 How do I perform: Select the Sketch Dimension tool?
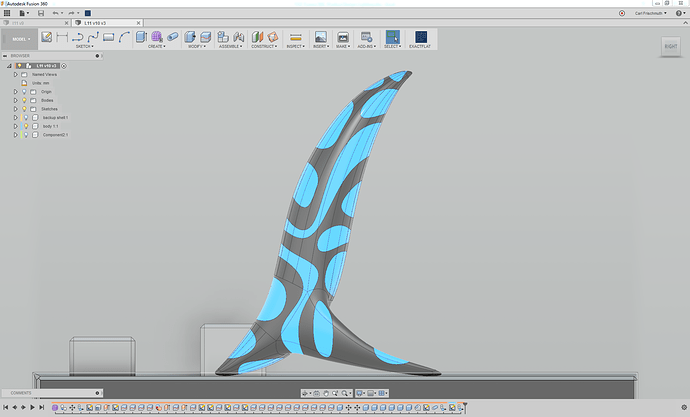62,37
